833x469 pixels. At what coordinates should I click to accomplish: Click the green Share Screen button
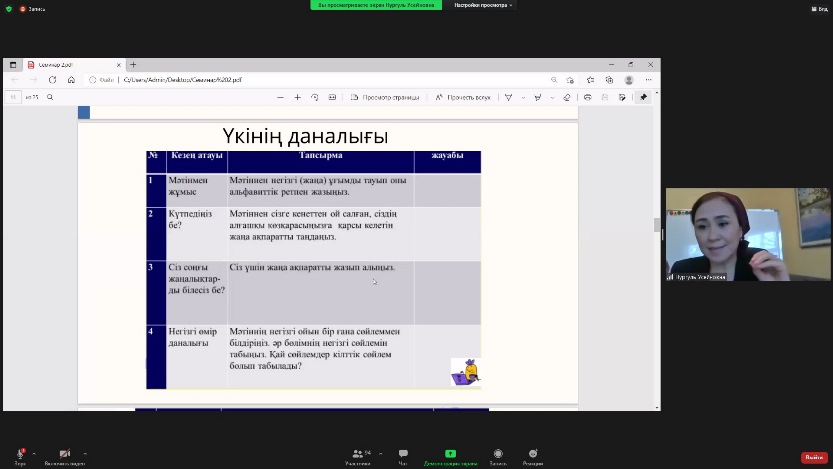pos(450,454)
